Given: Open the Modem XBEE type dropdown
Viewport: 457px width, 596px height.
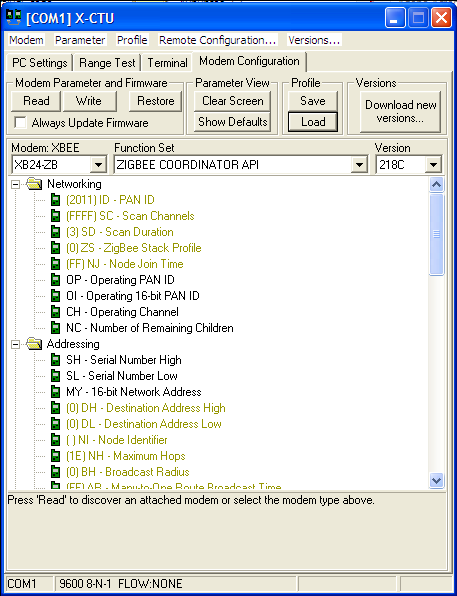Looking at the screenshot, I should (98, 165).
